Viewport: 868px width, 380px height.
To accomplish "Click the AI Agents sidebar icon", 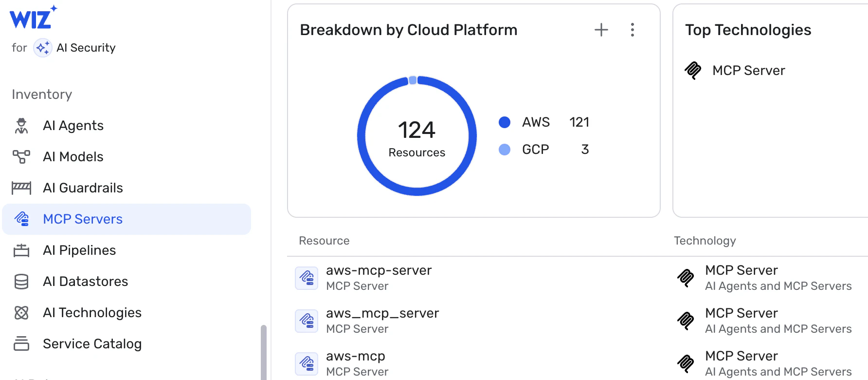I will [21, 126].
